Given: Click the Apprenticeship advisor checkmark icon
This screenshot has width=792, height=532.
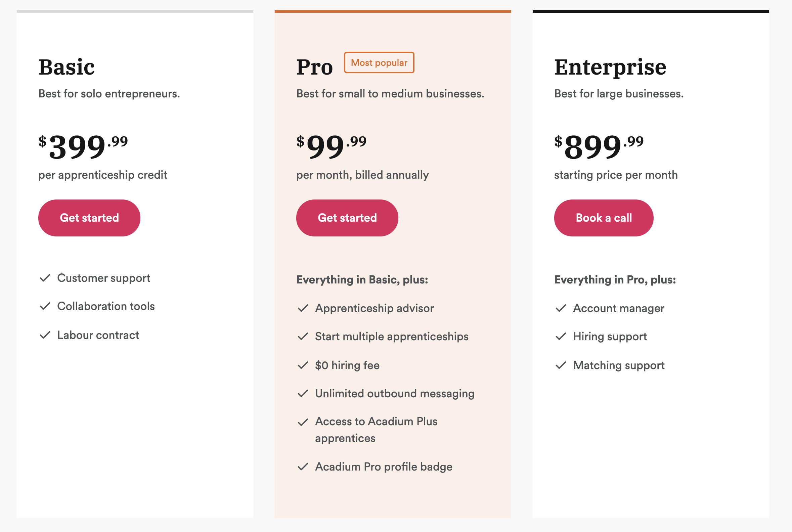Looking at the screenshot, I should pyautogui.click(x=303, y=308).
